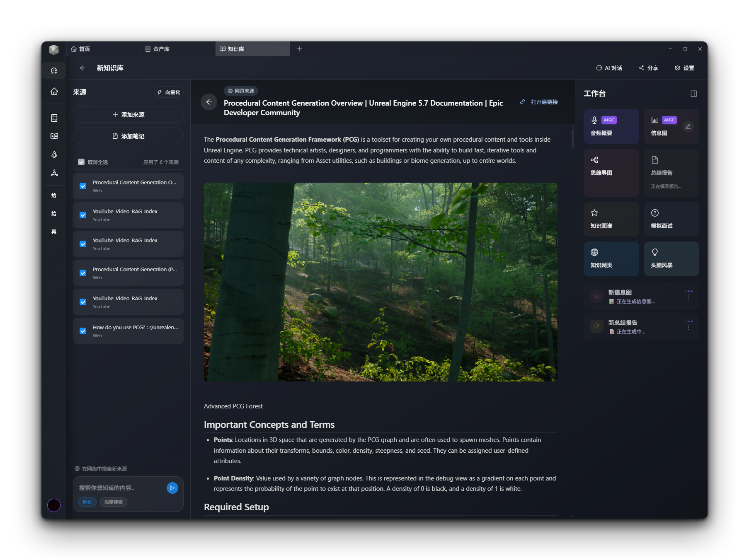Uncheck the 取消全选 select-all checkbox
The image size is (749, 560).
click(x=81, y=162)
